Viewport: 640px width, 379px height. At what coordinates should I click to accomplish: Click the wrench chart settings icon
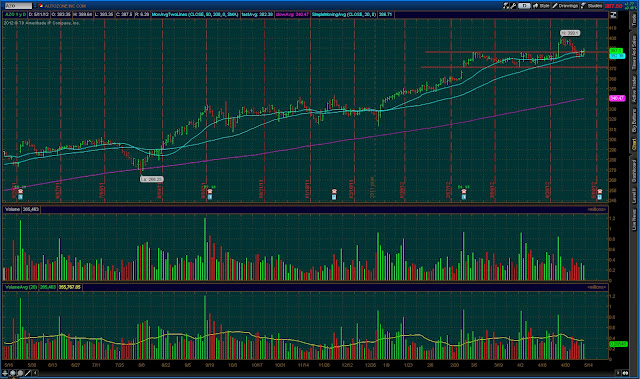513,6
